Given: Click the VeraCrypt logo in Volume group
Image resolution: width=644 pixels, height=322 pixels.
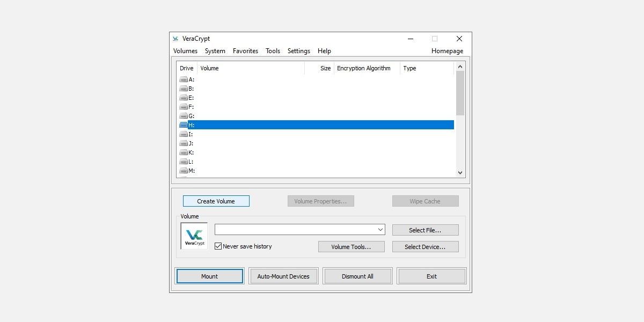Looking at the screenshot, I should (194, 236).
